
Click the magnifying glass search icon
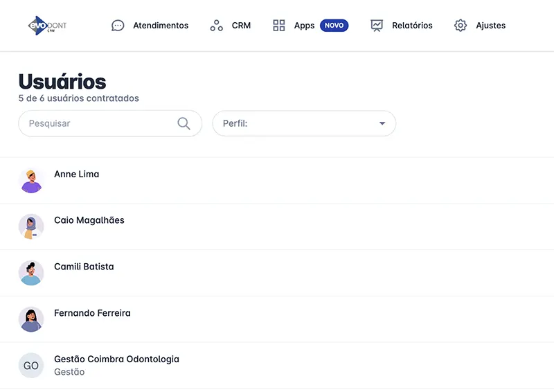pyautogui.click(x=184, y=123)
